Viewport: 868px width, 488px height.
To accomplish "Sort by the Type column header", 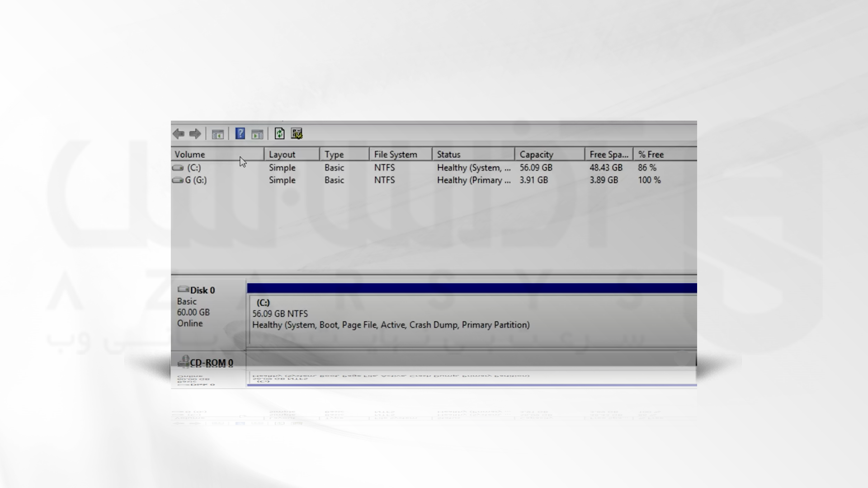I will (344, 154).
